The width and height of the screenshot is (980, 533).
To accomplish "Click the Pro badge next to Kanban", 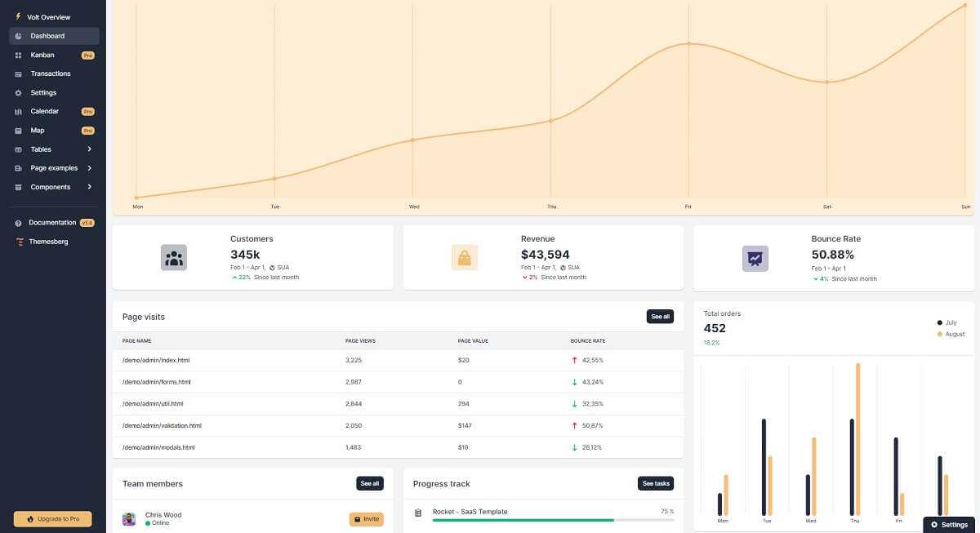I will tap(88, 56).
